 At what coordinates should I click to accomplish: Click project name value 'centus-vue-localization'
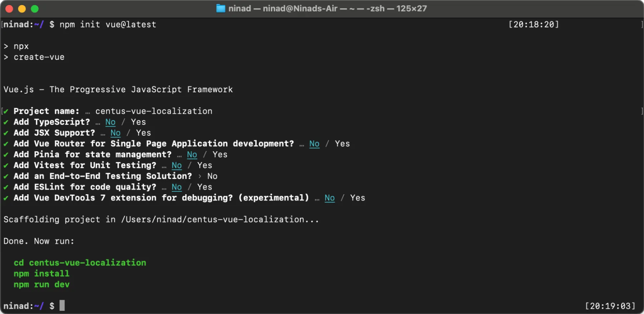coord(154,111)
